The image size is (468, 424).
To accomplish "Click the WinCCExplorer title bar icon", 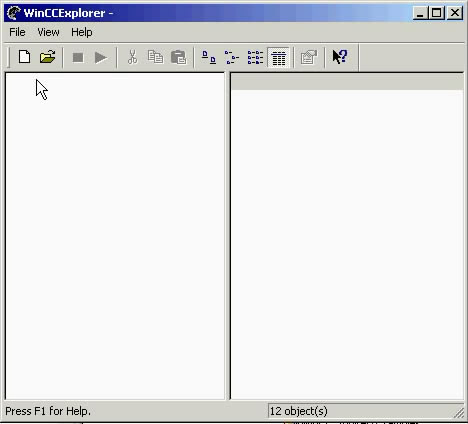I will (x=14, y=13).
